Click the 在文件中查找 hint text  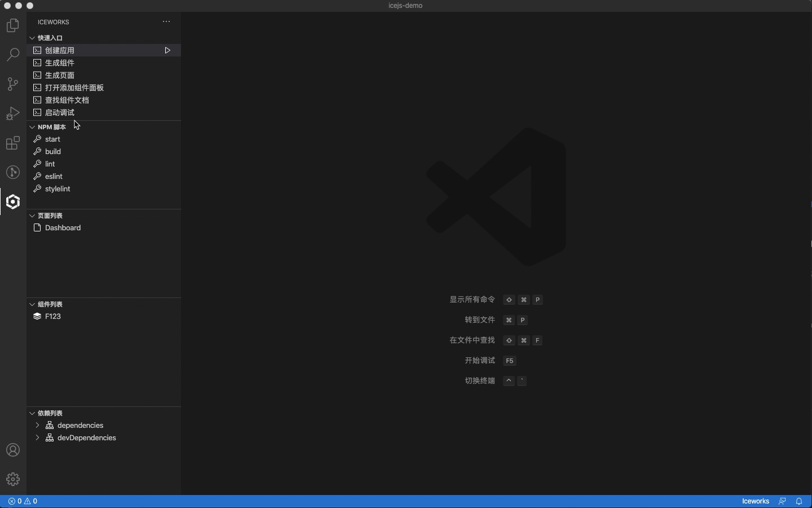pyautogui.click(x=472, y=340)
